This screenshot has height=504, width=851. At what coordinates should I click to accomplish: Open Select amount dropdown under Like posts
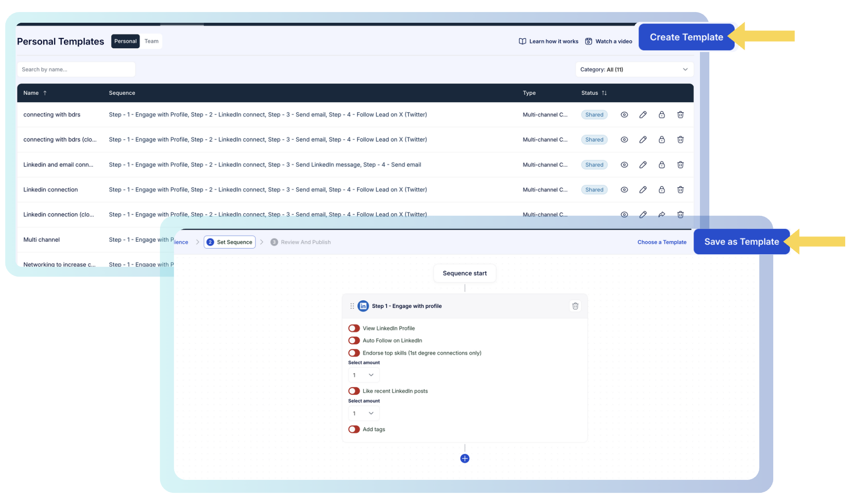363,413
